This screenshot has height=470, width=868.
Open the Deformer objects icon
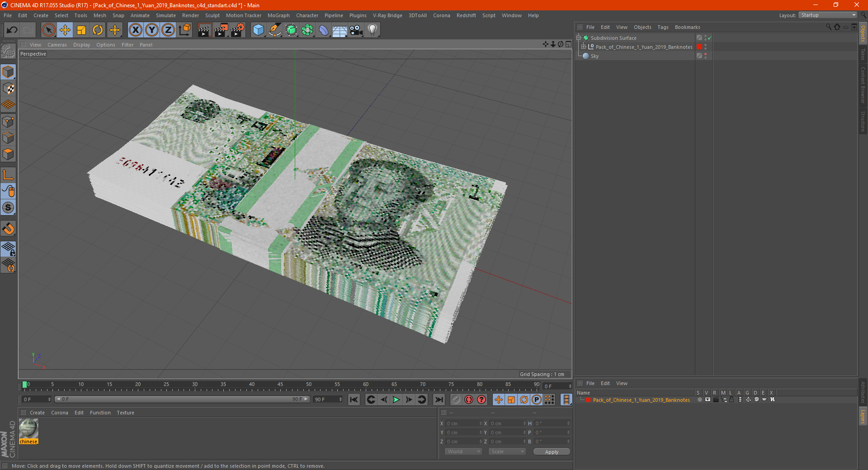[324, 30]
